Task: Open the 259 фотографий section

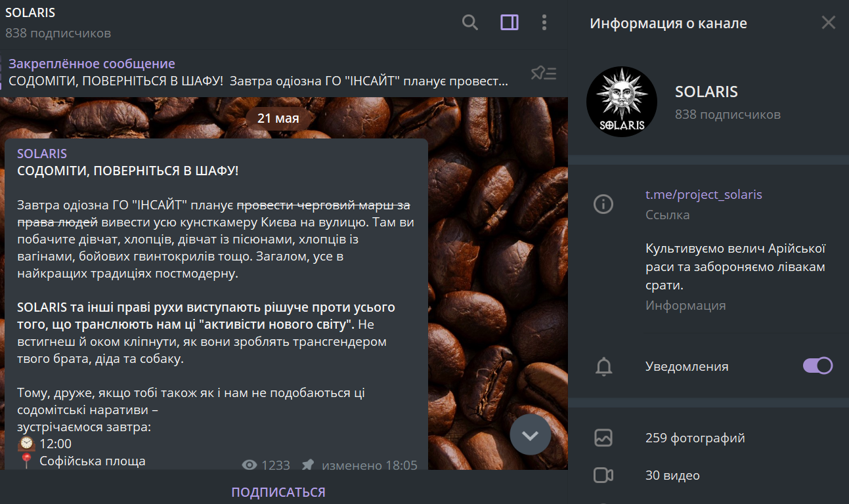Action: [695, 438]
